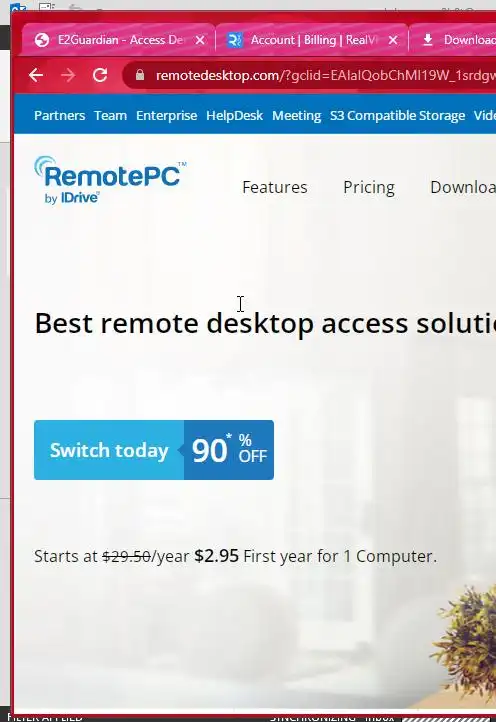
Task: Click the RemotePC by IDrive logo
Action: tap(111, 180)
